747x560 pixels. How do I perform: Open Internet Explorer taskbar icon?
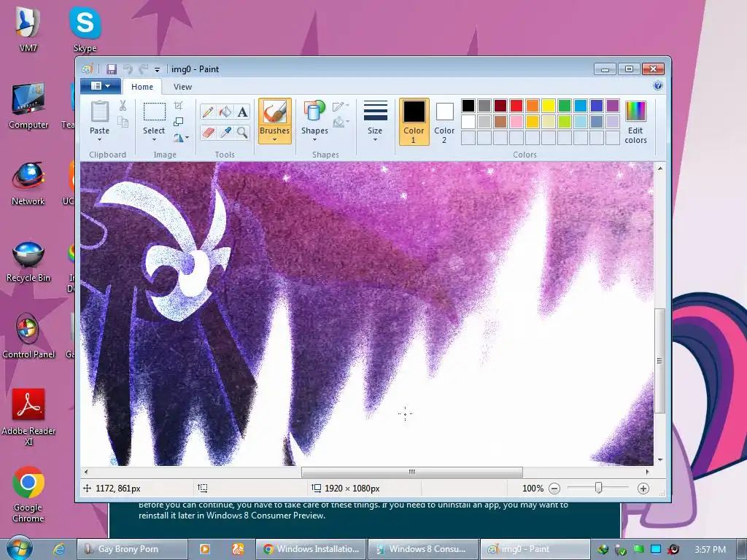(59, 549)
